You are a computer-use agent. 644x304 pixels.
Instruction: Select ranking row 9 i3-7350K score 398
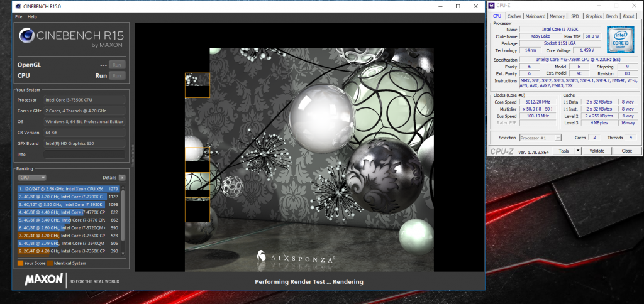click(69, 251)
